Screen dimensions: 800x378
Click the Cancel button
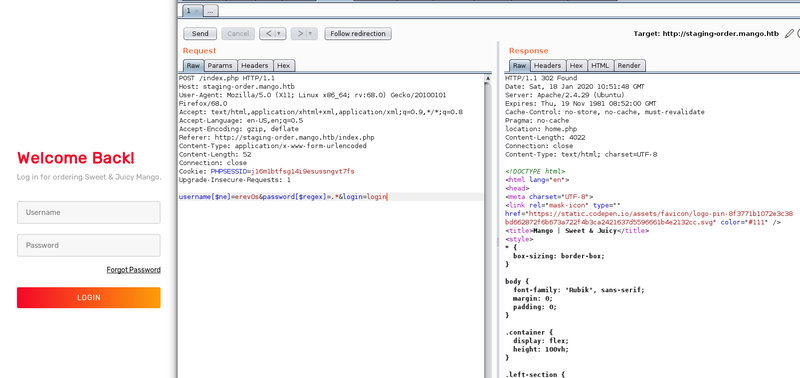click(238, 34)
